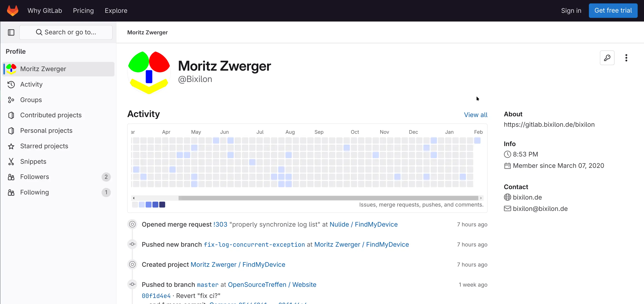Click the @Bixilon username text
The height and width of the screenshot is (304, 644).
point(195,79)
